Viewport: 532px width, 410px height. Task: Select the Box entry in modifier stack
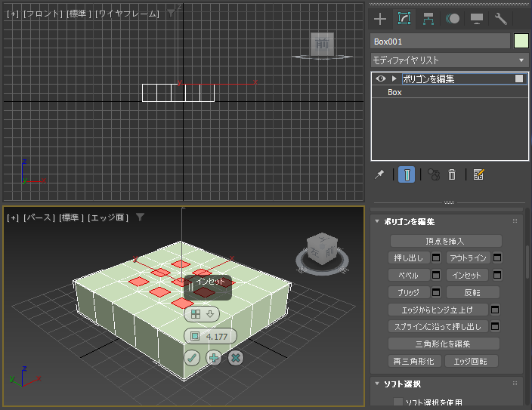coord(394,92)
